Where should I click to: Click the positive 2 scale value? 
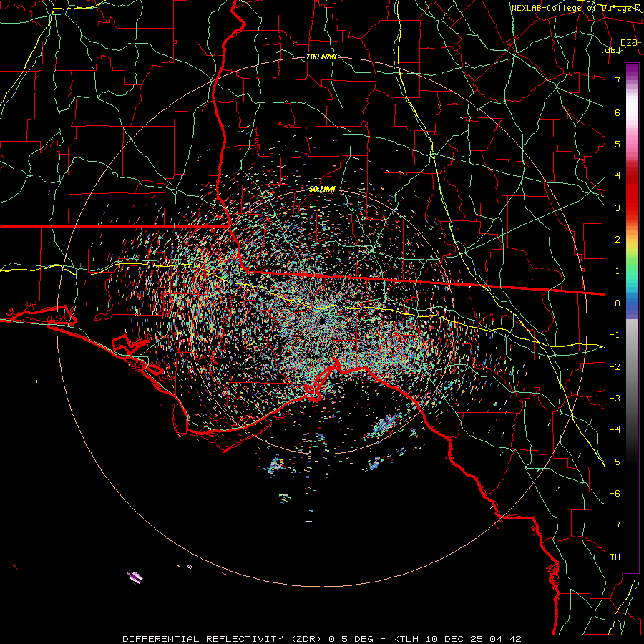(618, 240)
